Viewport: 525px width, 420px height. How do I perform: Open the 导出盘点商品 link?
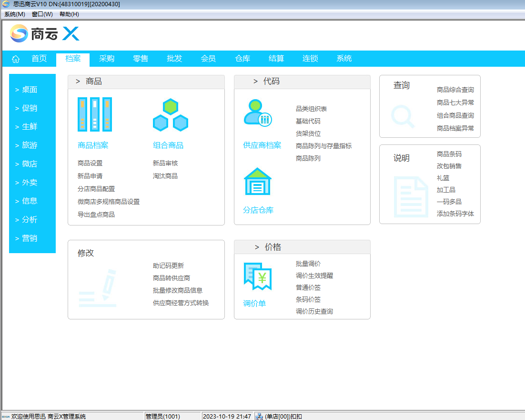[96, 215]
